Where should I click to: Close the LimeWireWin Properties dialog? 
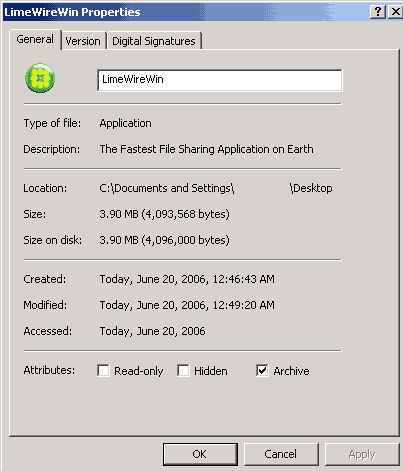(x=395, y=12)
